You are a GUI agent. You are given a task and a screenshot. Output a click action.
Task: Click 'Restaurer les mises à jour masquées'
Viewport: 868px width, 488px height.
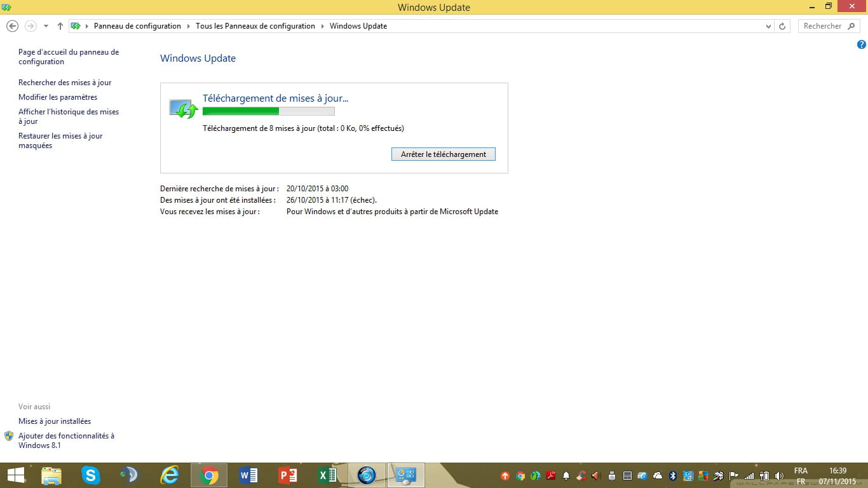60,140
